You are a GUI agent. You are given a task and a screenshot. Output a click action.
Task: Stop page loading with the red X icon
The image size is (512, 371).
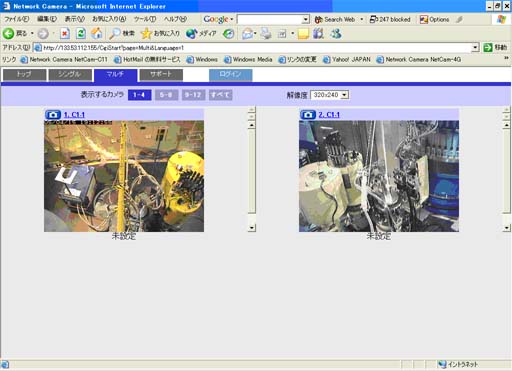pyautogui.click(x=65, y=33)
